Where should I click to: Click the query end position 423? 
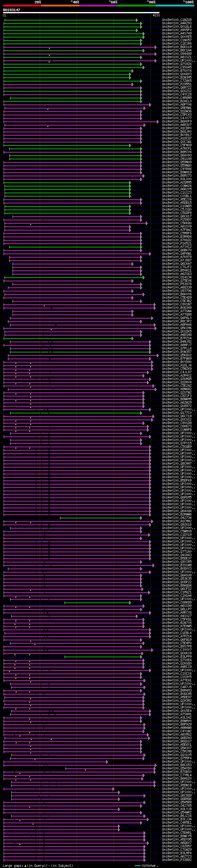tap(155, 15)
